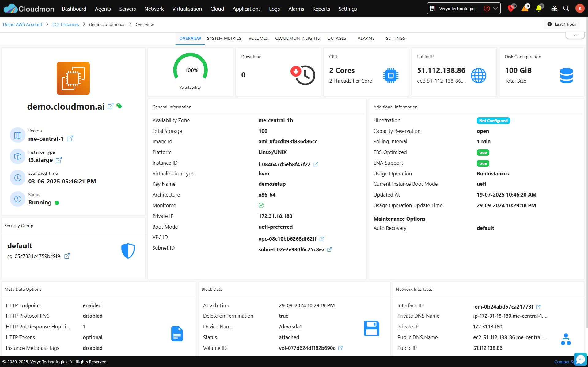Click the Public IP globe icon
588x367 pixels.
click(479, 75)
